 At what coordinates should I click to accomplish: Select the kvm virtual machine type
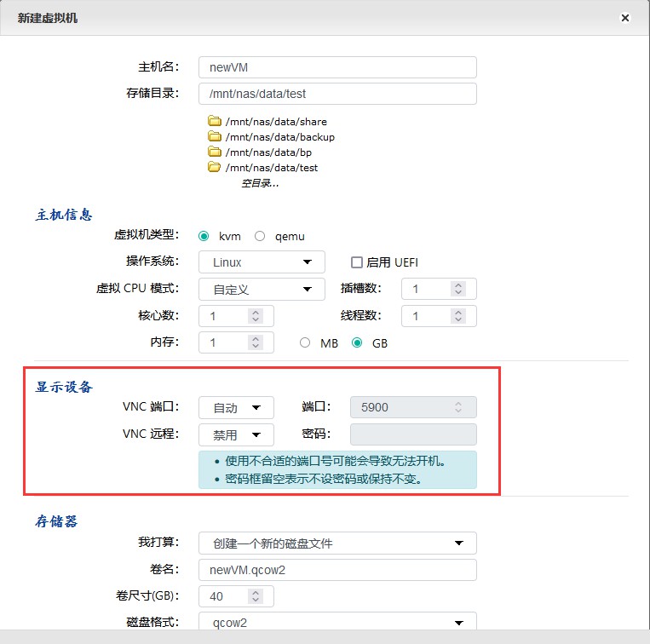[204, 236]
